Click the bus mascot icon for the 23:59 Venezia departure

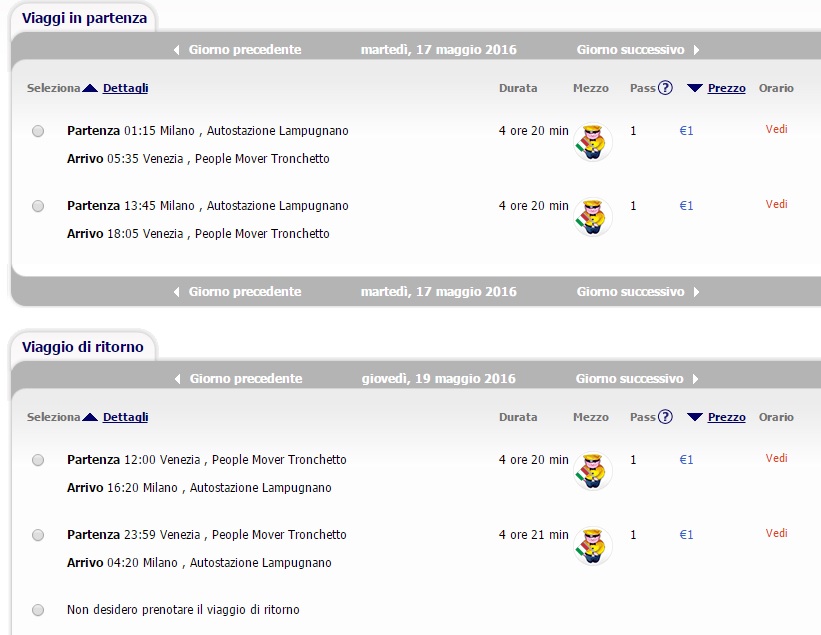593,546
